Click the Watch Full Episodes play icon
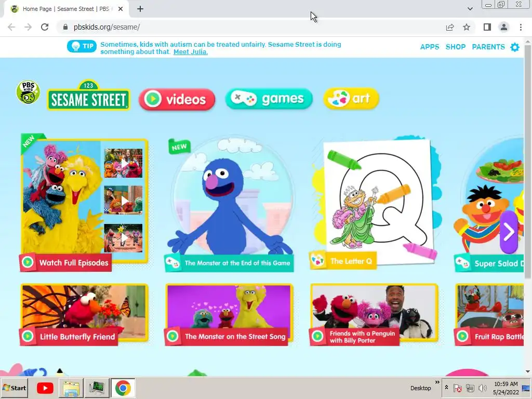Viewport: 532px width, 399px height. (x=28, y=262)
